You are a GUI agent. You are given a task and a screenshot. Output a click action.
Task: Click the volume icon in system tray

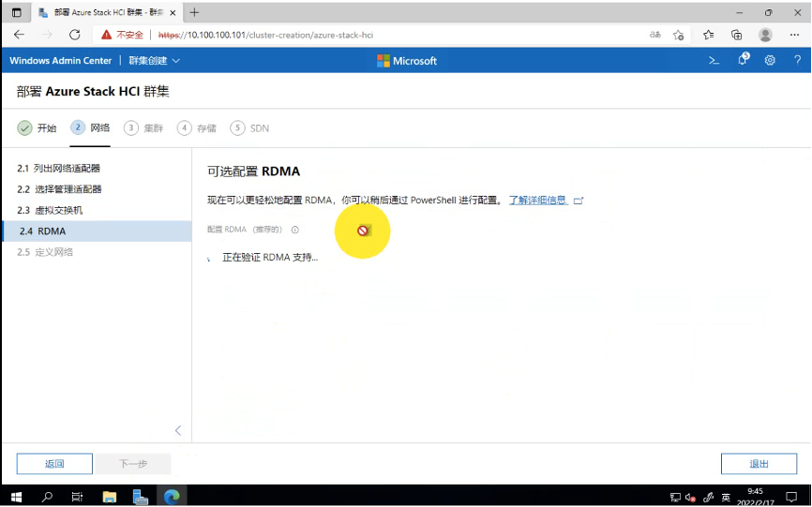click(x=690, y=498)
